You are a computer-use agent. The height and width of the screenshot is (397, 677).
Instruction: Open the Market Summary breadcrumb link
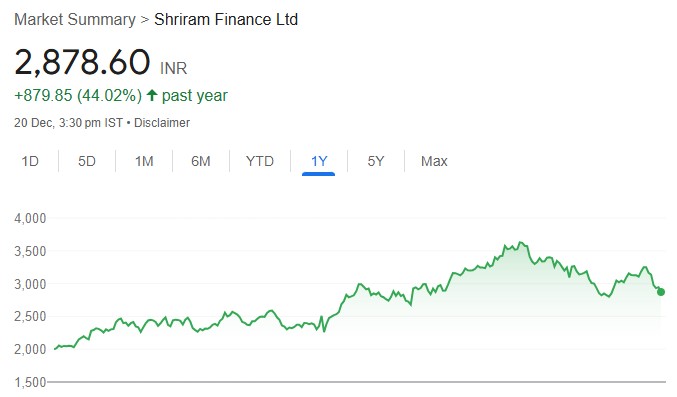[75, 19]
